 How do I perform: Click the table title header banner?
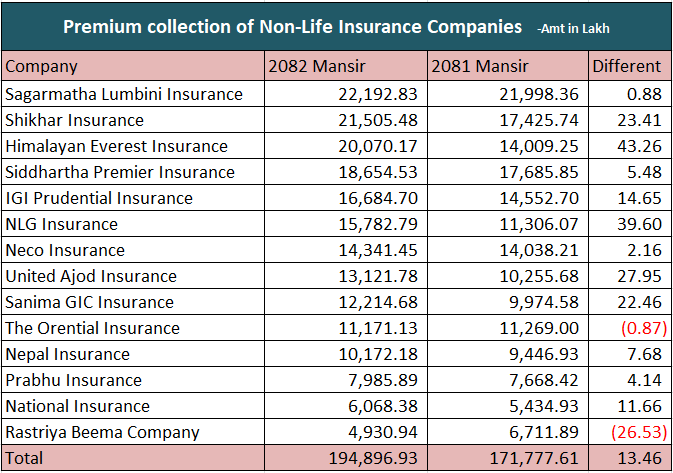(336, 26)
